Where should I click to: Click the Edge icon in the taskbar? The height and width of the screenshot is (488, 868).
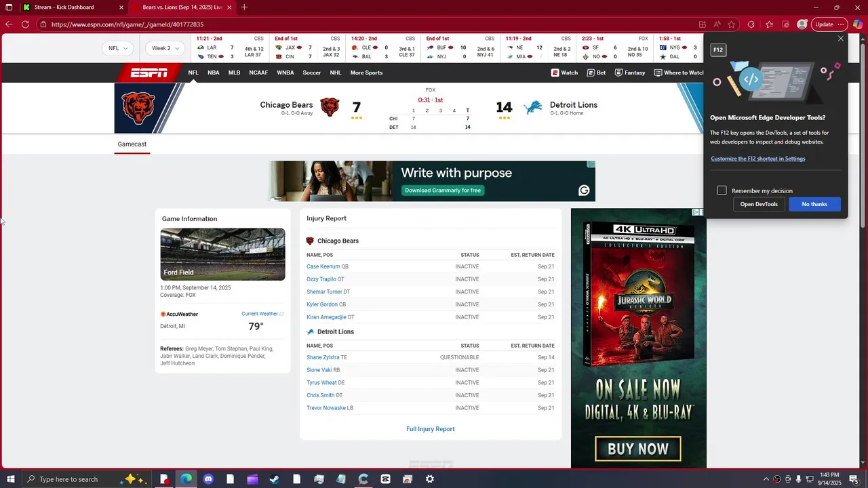(x=186, y=479)
